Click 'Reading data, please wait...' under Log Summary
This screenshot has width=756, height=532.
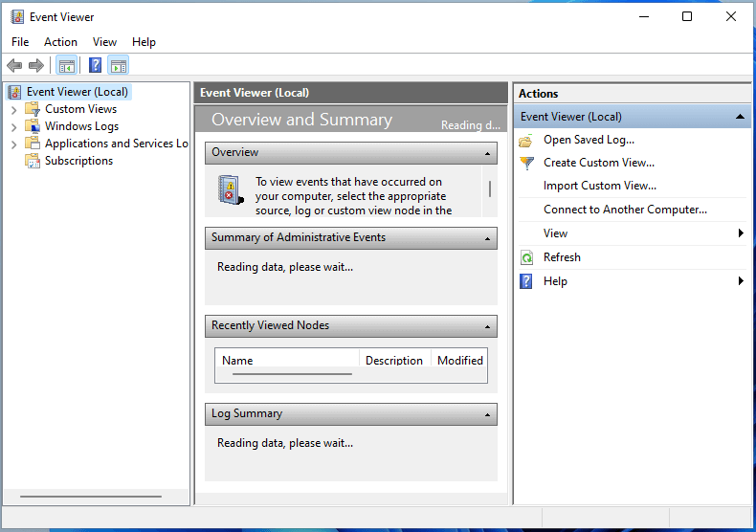tap(285, 443)
